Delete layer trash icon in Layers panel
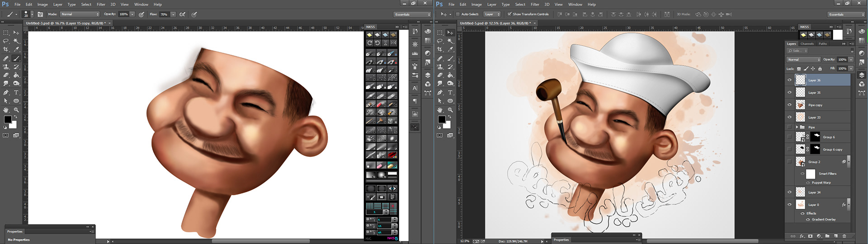The height and width of the screenshot is (244, 868). point(844,236)
